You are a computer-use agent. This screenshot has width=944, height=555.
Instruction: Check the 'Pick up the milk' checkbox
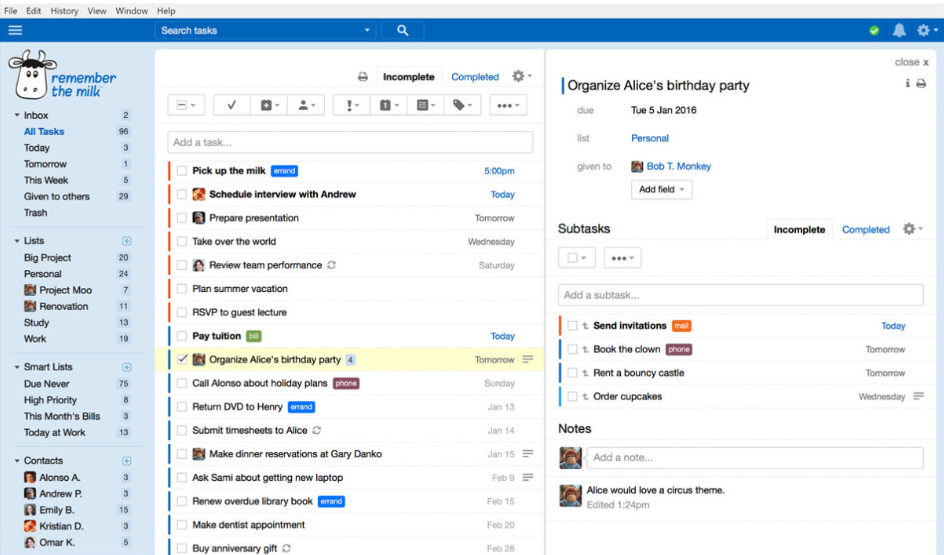click(182, 171)
